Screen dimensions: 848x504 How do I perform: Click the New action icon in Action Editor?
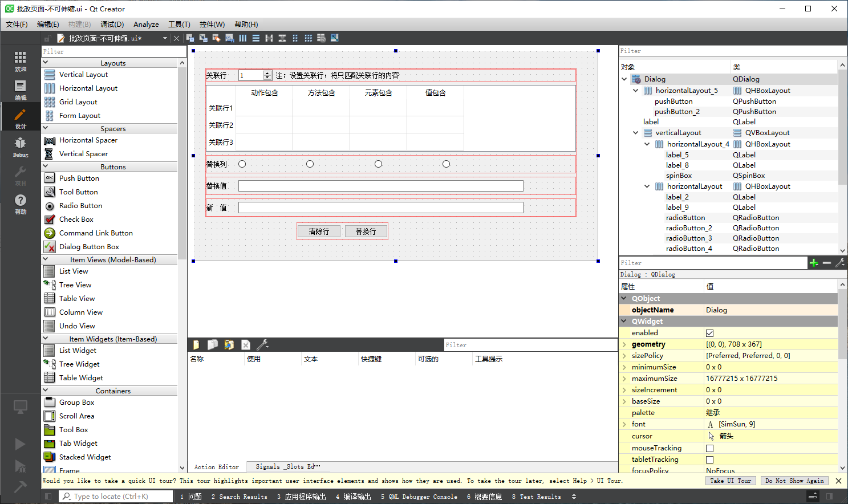click(x=196, y=345)
